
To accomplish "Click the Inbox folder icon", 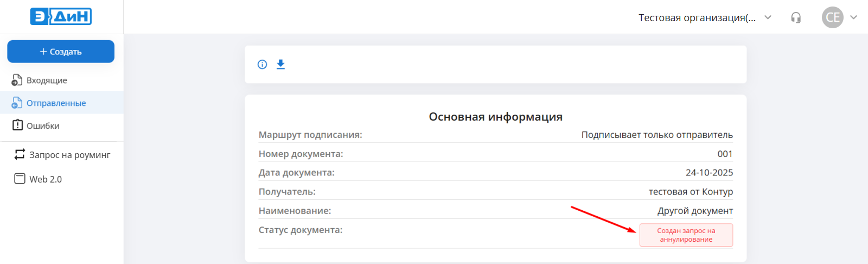I will pyautogui.click(x=17, y=80).
